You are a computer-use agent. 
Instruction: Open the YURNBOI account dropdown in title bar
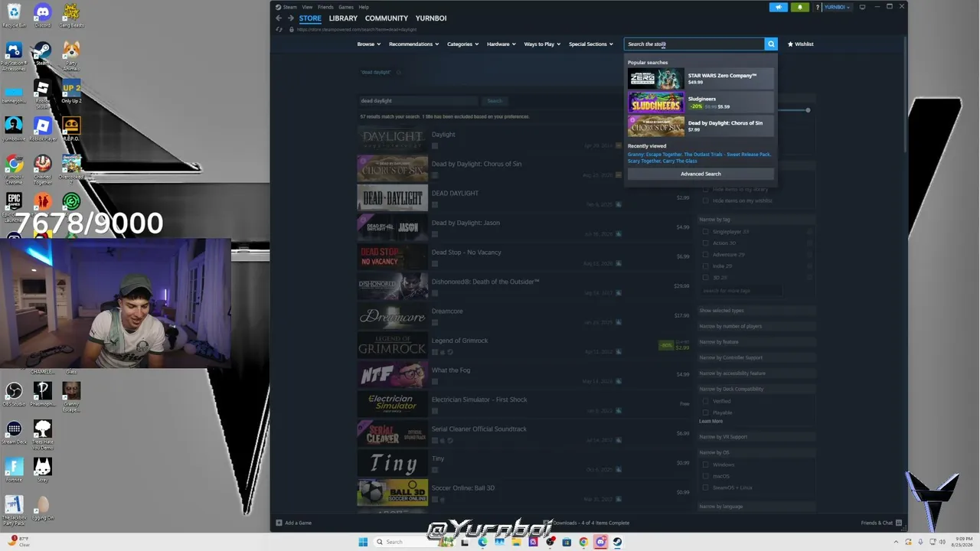tap(836, 7)
